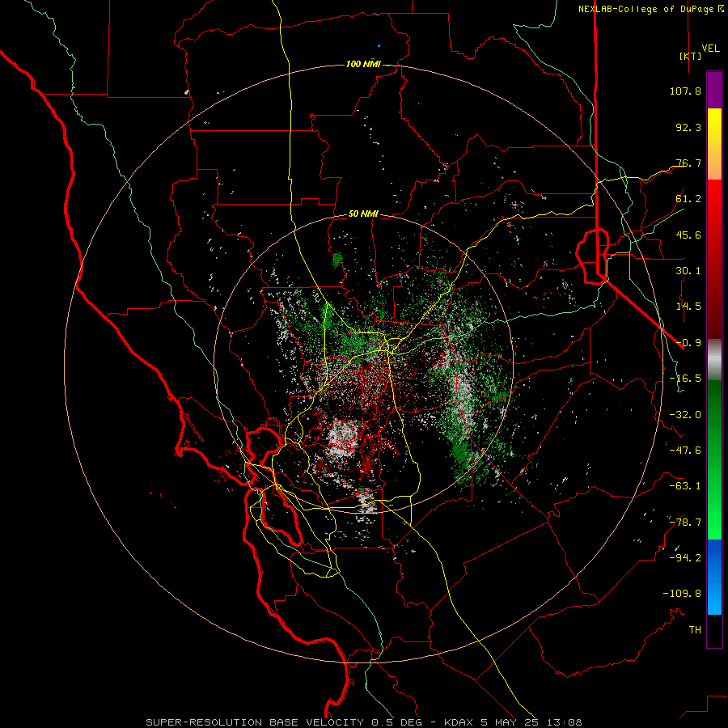Screen dimensions: 728x728
Task: Click the 50 NMI range ring label
Action: click(363, 214)
